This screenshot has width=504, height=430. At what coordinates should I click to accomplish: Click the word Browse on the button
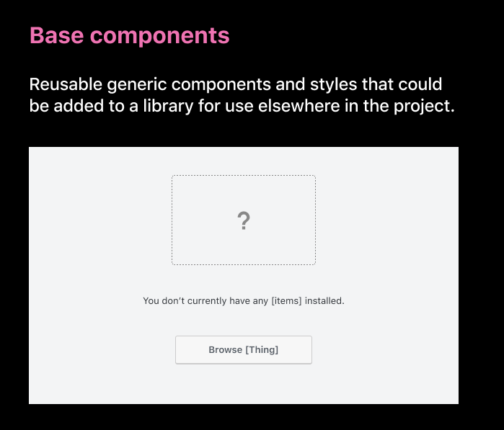click(225, 350)
